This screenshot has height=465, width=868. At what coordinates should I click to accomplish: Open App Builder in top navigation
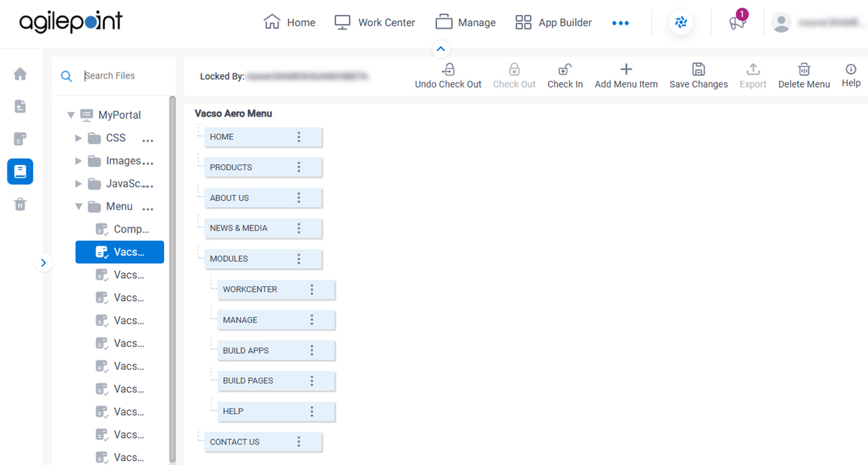point(553,22)
